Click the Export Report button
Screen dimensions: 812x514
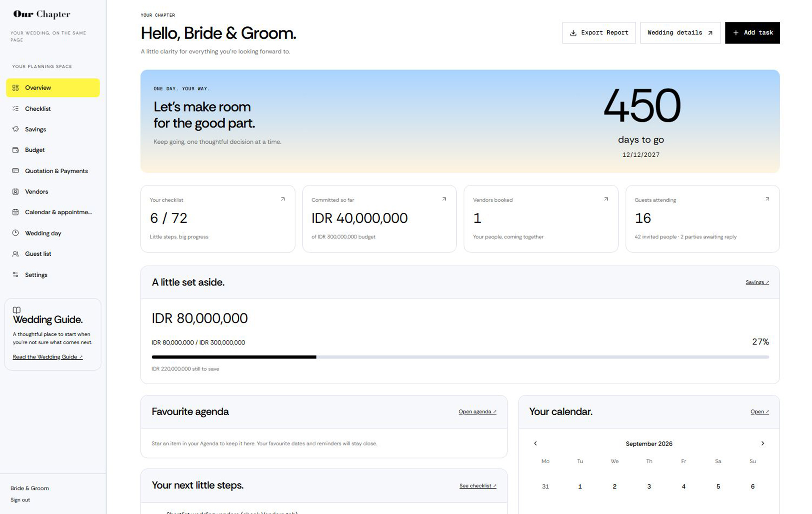pos(599,33)
